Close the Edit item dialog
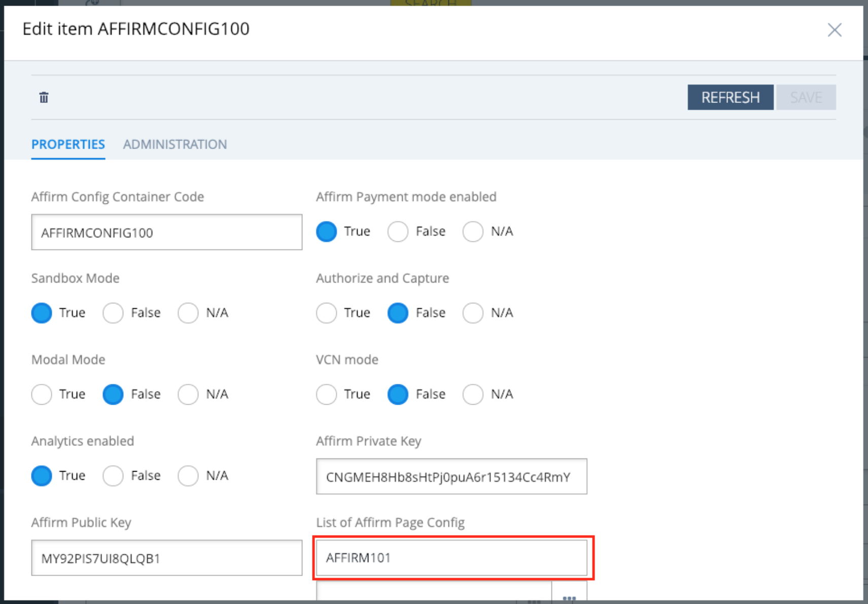Screen dimensions: 868x604 [x=835, y=30]
